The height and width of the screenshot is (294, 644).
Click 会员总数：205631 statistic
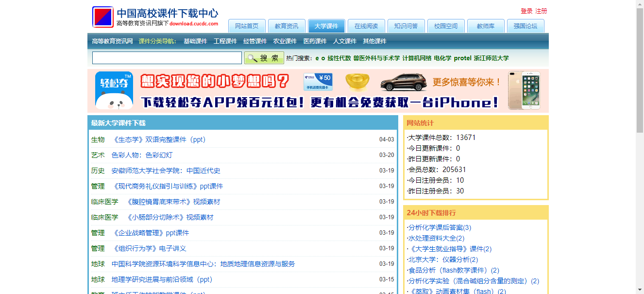[x=436, y=170]
